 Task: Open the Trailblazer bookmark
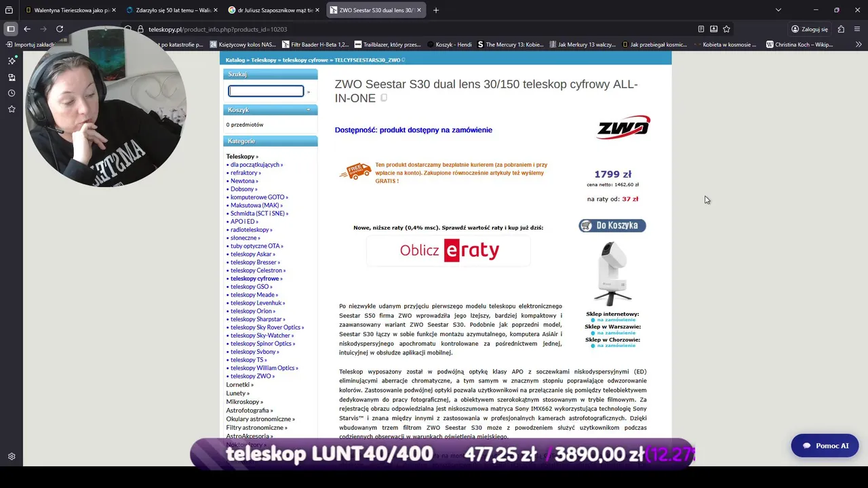click(x=387, y=45)
